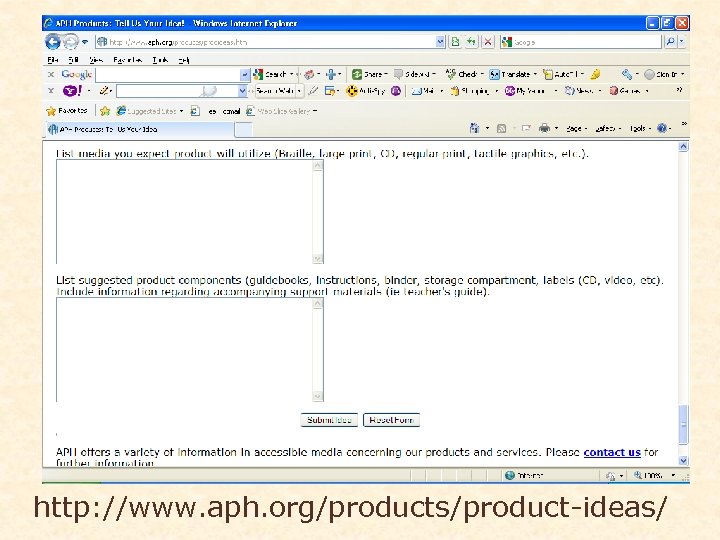This screenshot has height=540, width=720.
Task: Click the yellow highlighter icon
Action: coord(596,74)
